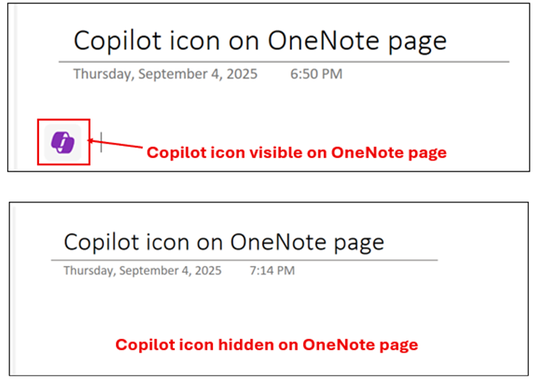Click '2025' in the top page date
Screen dimensions: 540x381
[242, 74]
